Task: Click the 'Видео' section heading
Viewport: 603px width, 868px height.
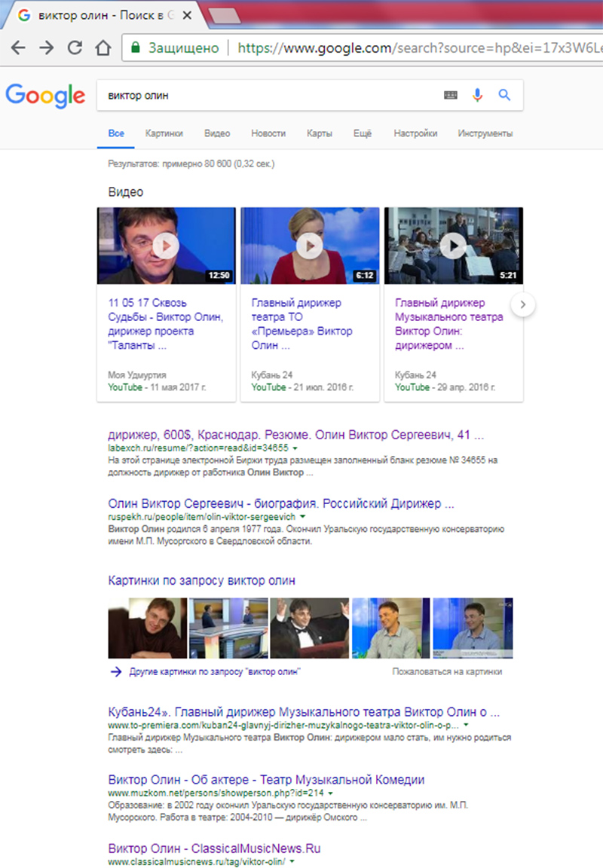Action: (126, 192)
